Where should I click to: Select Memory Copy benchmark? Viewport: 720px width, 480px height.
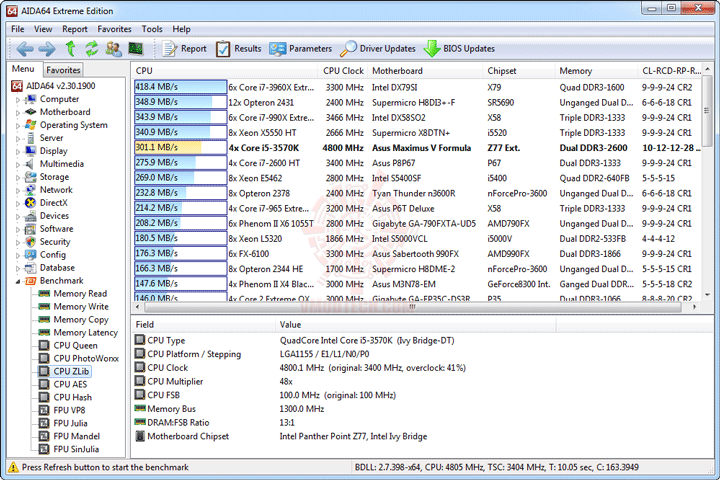coord(81,319)
